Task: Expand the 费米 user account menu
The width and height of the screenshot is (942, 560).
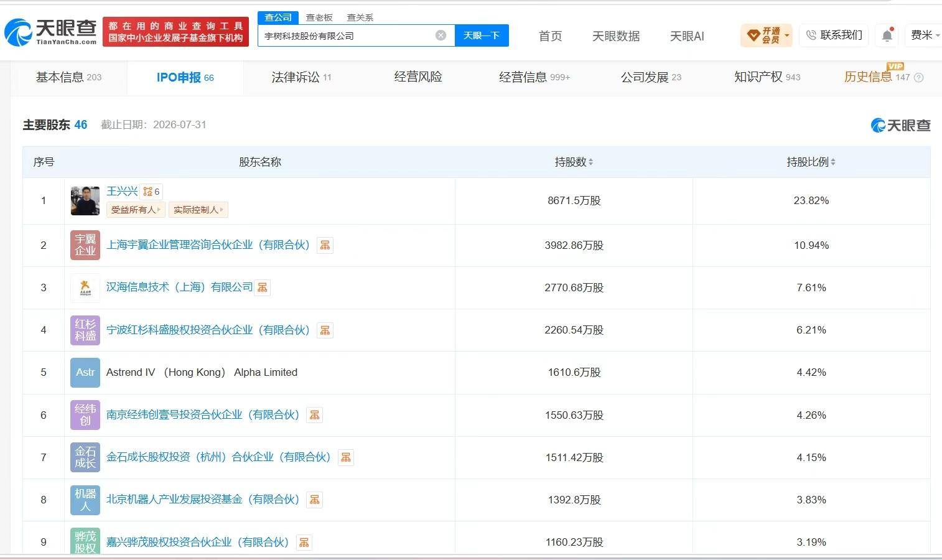Action: (925, 35)
